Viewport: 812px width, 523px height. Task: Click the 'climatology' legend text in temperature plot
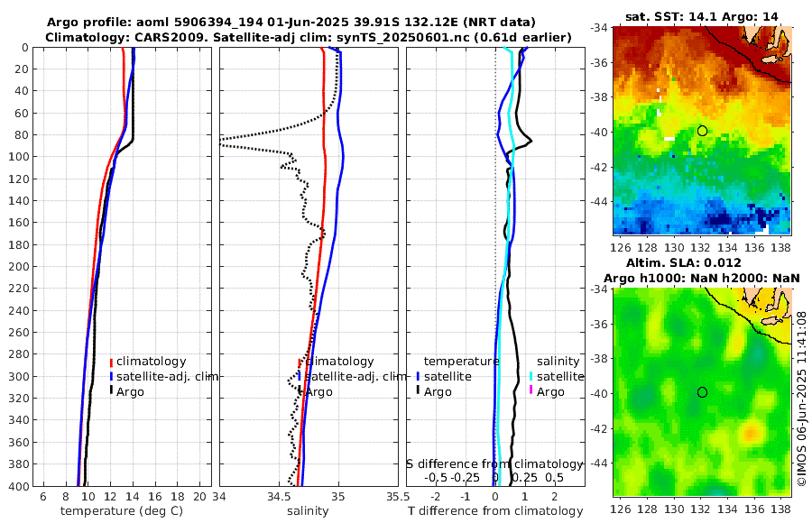click(152, 362)
